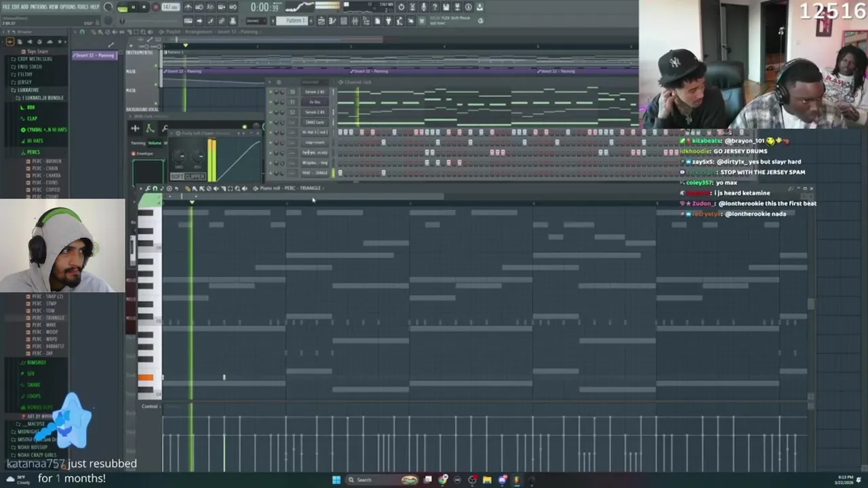Viewport: 868px width, 488px height.
Task: Click the metronome icon in top toolbar
Action: pos(188,7)
